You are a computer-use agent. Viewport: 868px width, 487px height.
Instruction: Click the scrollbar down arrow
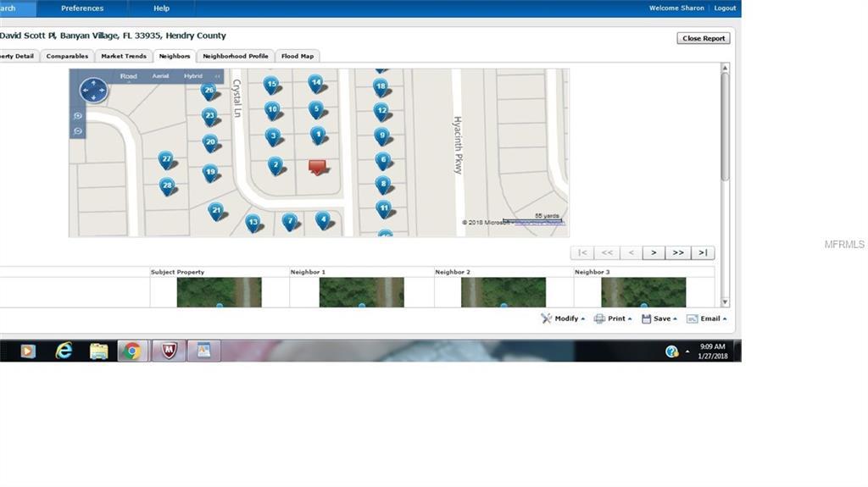(726, 302)
